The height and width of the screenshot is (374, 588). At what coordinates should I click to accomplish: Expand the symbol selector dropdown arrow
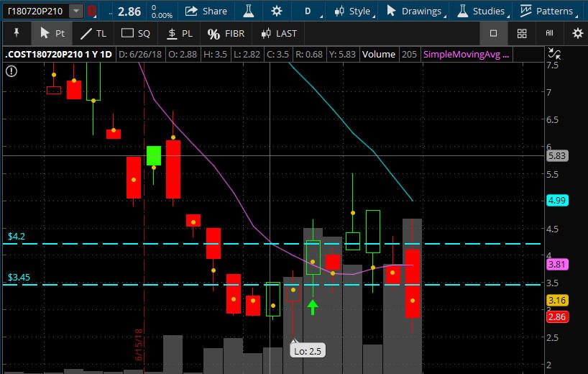click(76, 11)
